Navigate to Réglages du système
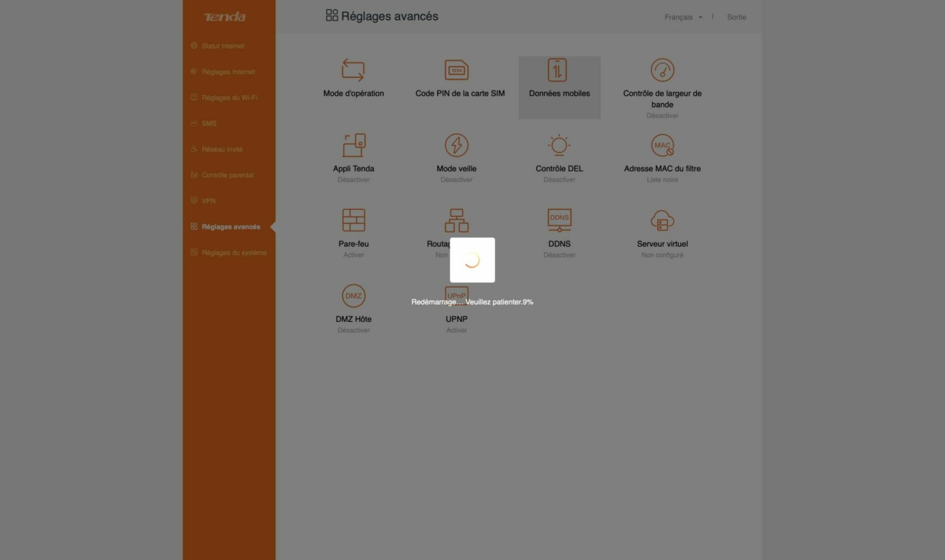 pos(234,253)
